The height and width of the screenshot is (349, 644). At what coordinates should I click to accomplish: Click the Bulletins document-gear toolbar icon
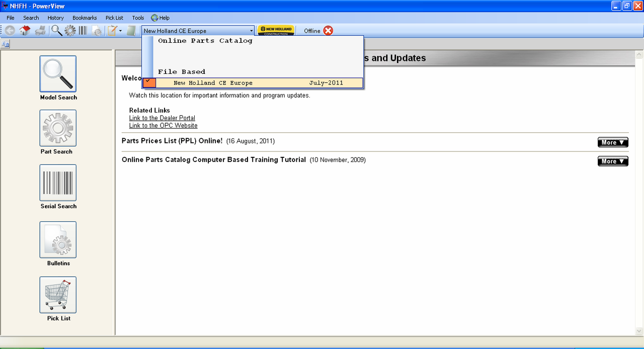[x=97, y=31]
